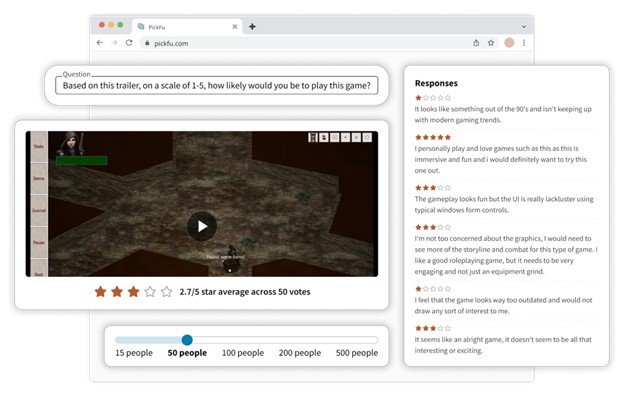Click the share icon in address bar

(x=476, y=43)
